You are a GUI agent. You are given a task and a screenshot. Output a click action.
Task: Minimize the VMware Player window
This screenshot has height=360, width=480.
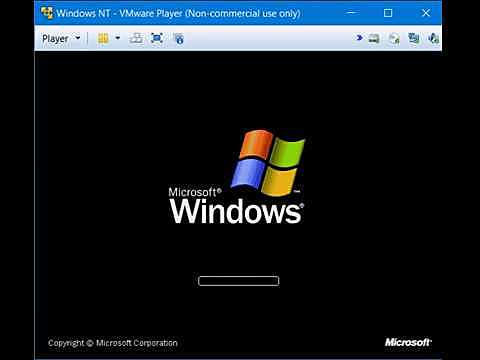[352, 13]
